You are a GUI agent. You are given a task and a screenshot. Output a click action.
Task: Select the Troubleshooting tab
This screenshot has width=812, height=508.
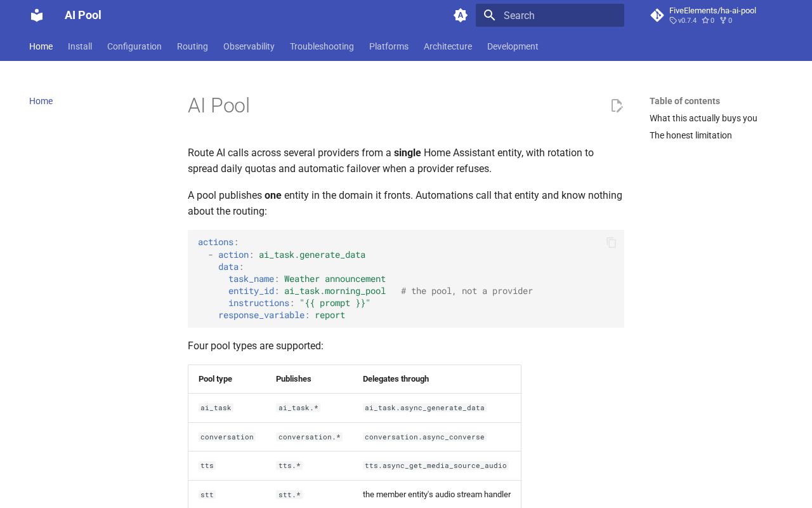tap(322, 46)
